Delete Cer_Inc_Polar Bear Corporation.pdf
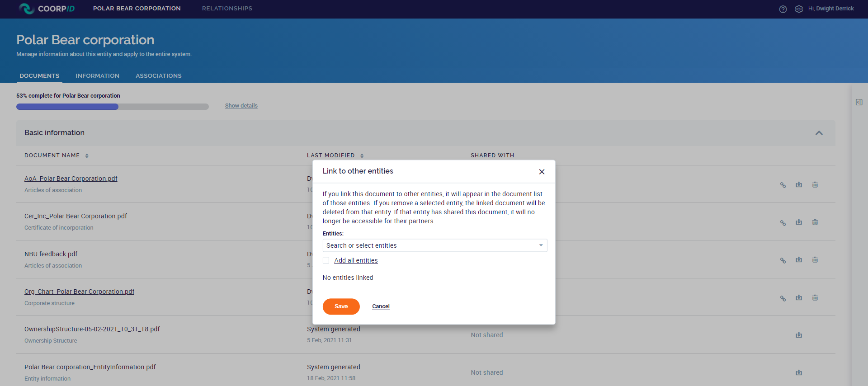The width and height of the screenshot is (868, 386). (815, 222)
